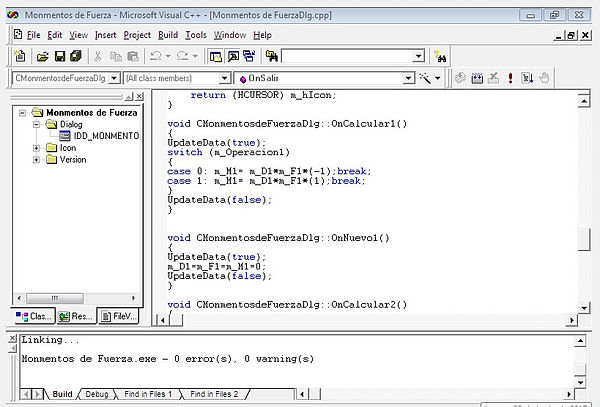Open the CMonmentosdeFuerzaDlg class dropdown
This screenshot has width=600, height=407.
click(114, 78)
